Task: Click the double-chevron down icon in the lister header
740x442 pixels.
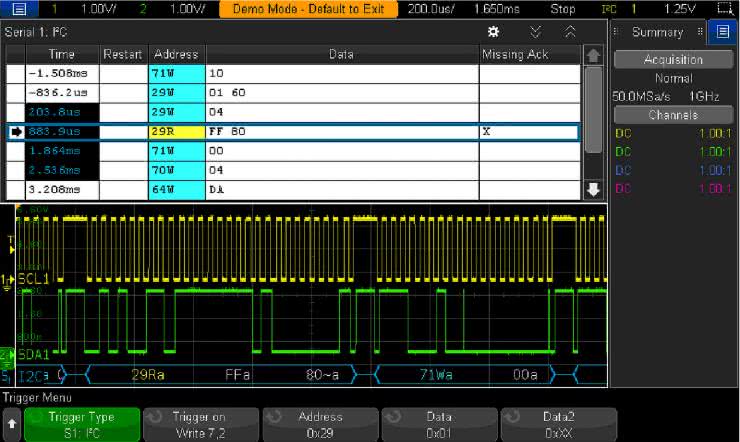Action: [x=535, y=32]
